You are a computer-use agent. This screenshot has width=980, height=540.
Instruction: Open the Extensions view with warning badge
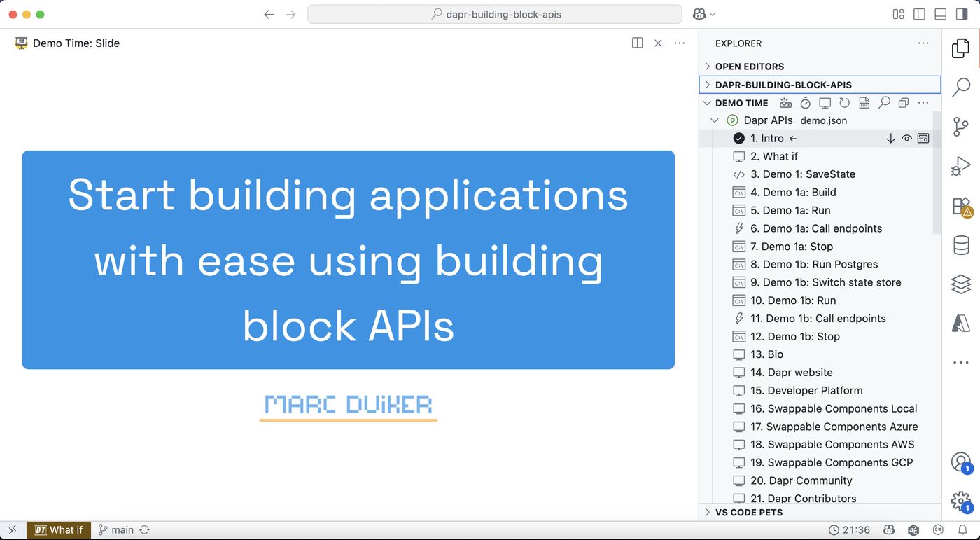click(x=962, y=207)
